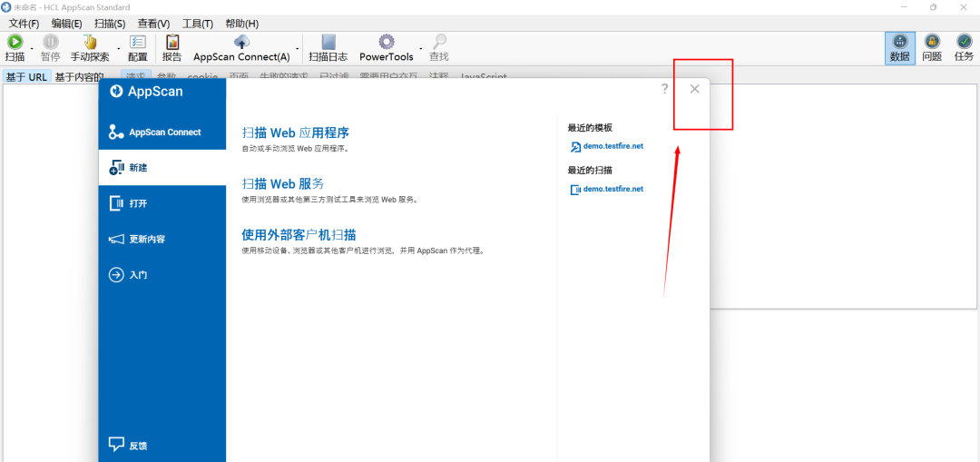Viewport: 980px width, 462px height.
Task: Open the Help (帮助) menu
Action: point(242,24)
